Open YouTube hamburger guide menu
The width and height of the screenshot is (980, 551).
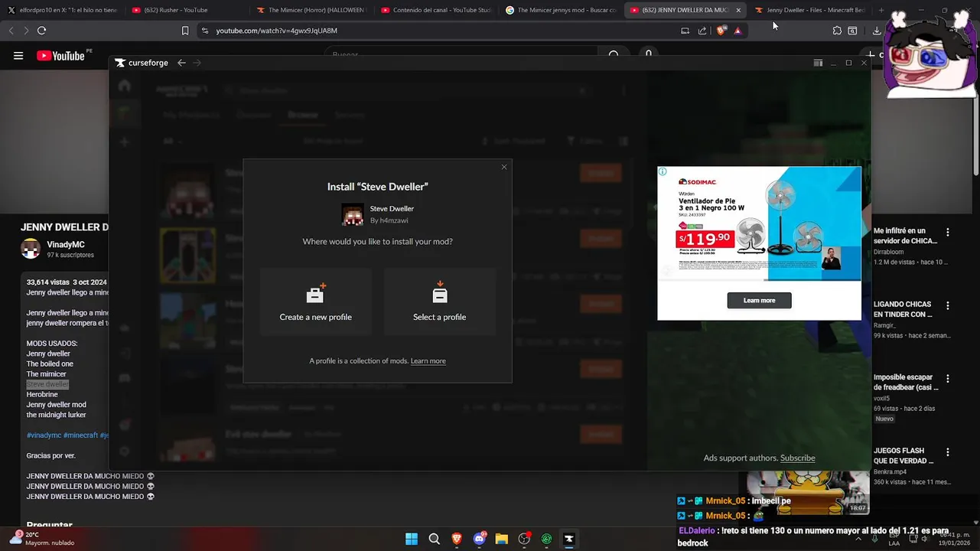click(18, 56)
